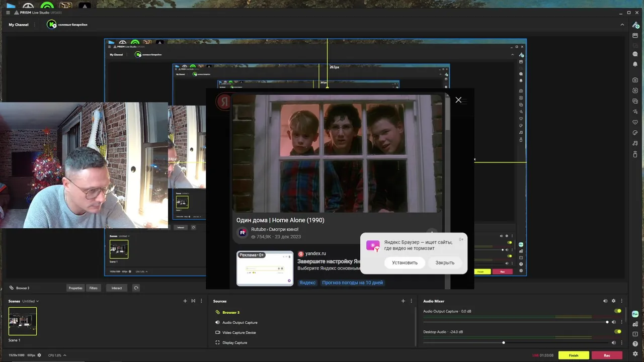The height and width of the screenshot is (362, 644).
Task: Toggle Desktop Audio on/off switch
Action: (618, 332)
